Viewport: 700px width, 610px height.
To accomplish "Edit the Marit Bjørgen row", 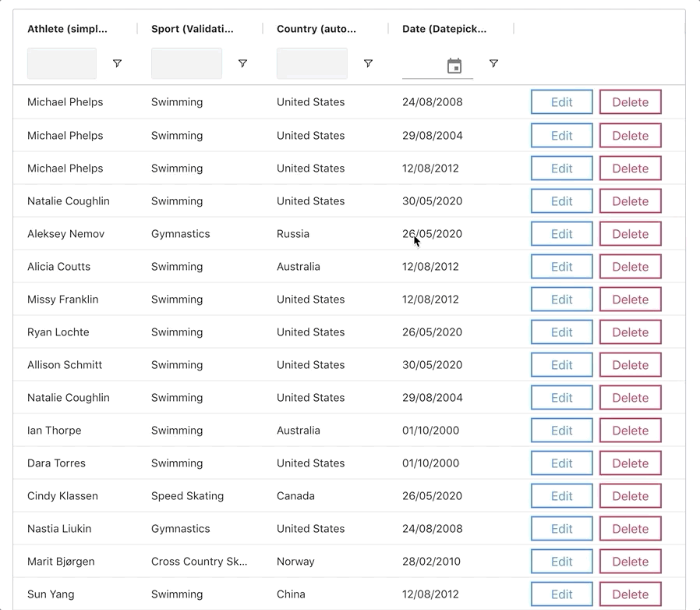I will tap(561, 562).
